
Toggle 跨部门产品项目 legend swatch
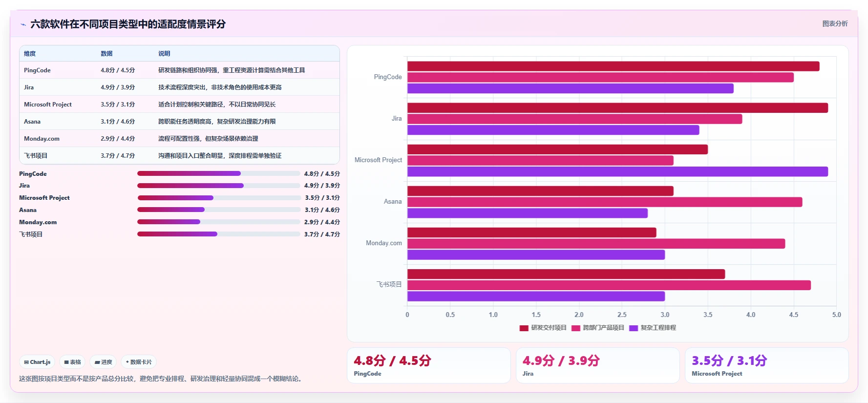(x=575, y=328)
